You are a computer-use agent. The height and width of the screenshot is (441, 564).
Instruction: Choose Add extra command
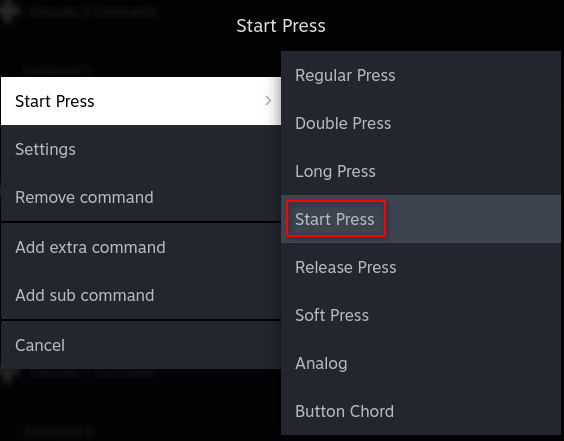pos(141,247)
